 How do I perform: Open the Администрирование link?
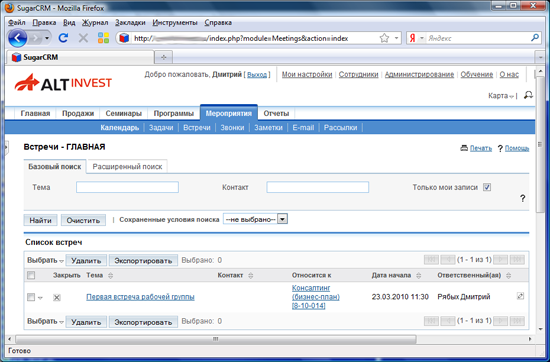(x=419, y=74)
